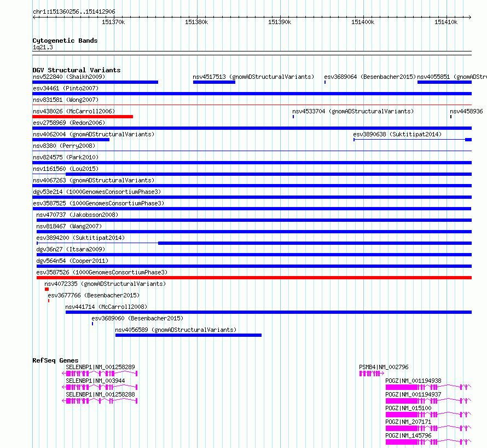This screenshot has height=448, width=487.
Task: Click the nsv4055851 variant label
Action: pos(452,77)
